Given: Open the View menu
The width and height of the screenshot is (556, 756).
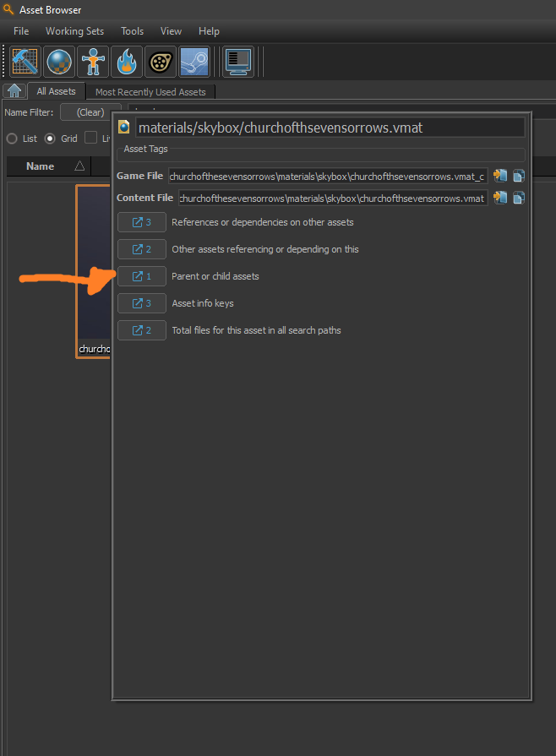Looking at the screenshot, I should (x=171, y=31).
